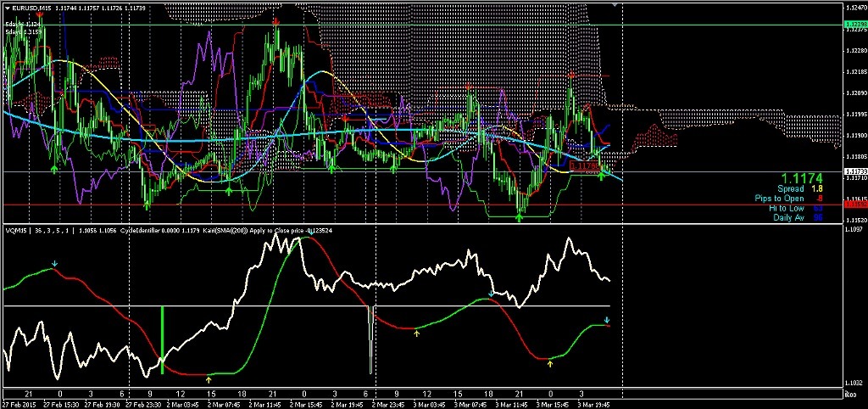Click red down arrow beside the 5day label
This screenshot has height=409, width=868.
(x=40, y=15)
